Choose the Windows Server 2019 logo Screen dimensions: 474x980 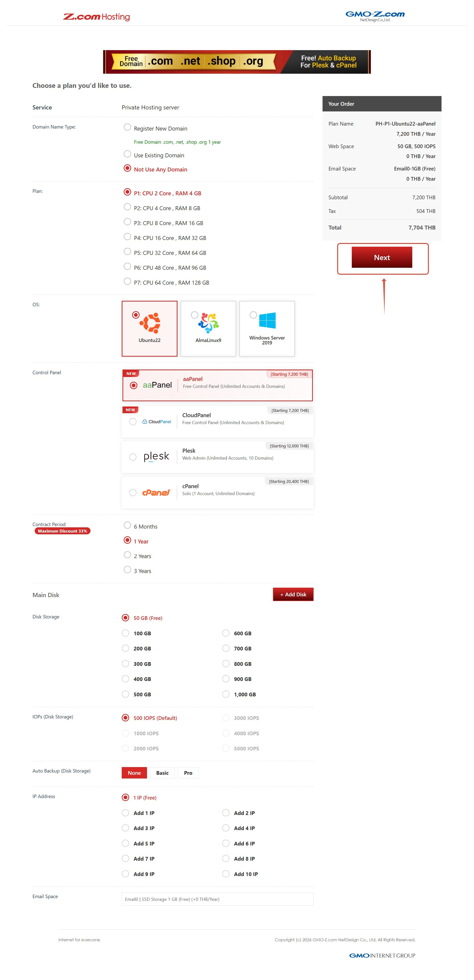pyautogui.click(x=267, y=320)
